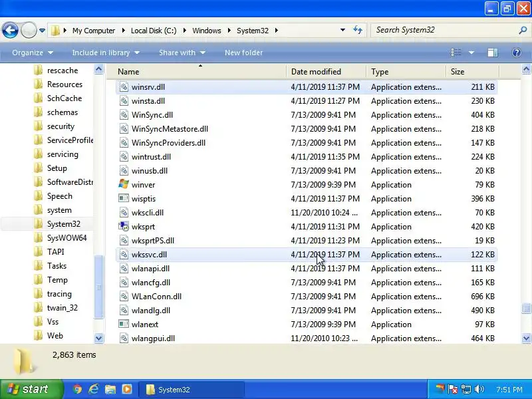Select System32 in the folder tree

tap(63, 224)
